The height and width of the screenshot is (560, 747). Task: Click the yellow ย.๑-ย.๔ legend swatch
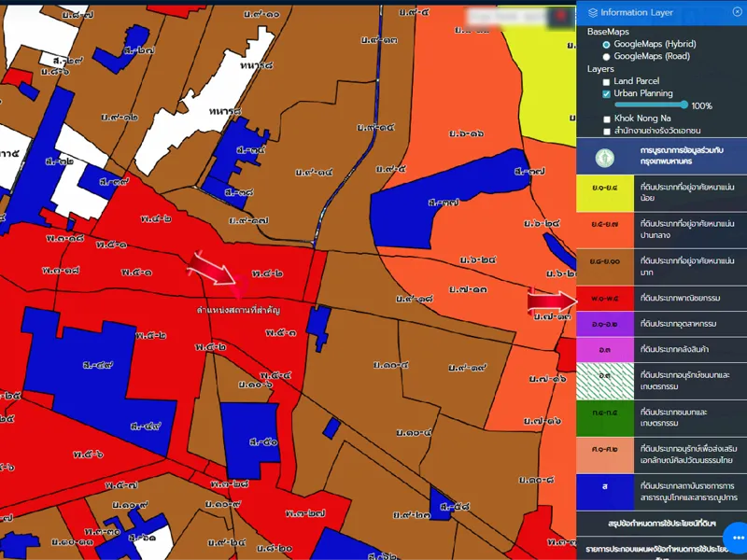click(605, 191)
